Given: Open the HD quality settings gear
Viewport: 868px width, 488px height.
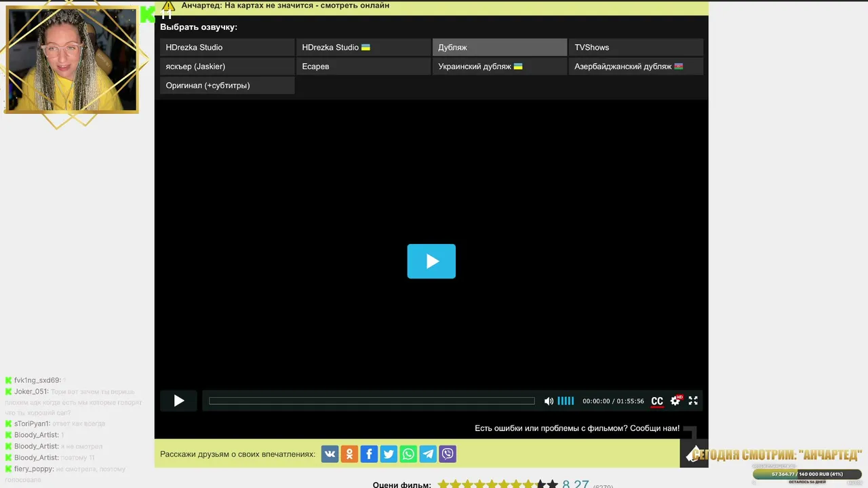Looking at the screenshot, I should coord(676,400).
